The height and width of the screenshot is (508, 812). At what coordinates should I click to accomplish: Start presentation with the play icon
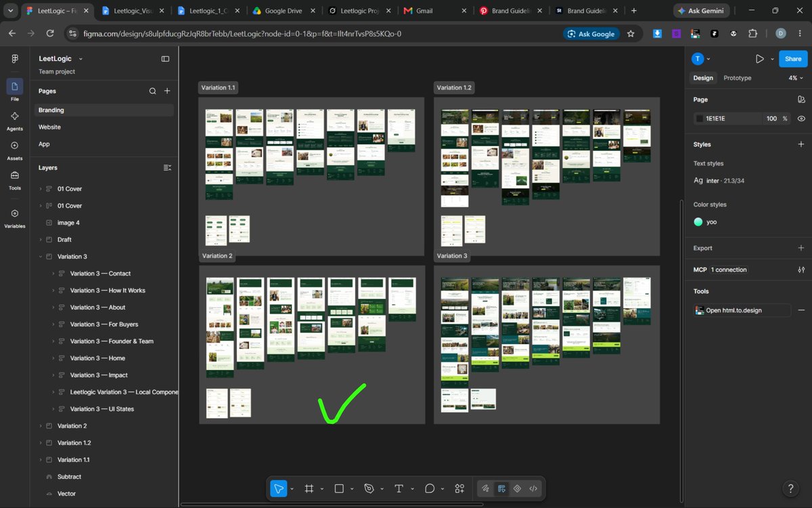click(x=760, y=59)
